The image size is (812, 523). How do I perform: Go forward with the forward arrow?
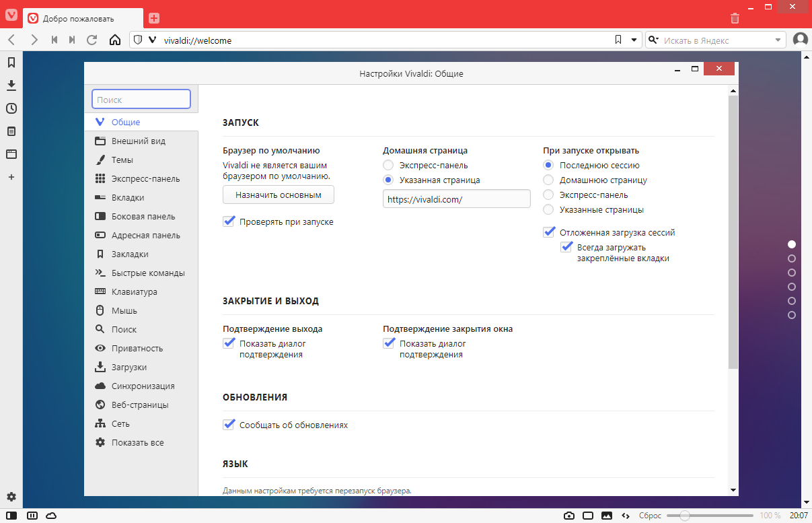tap(34, 40)
